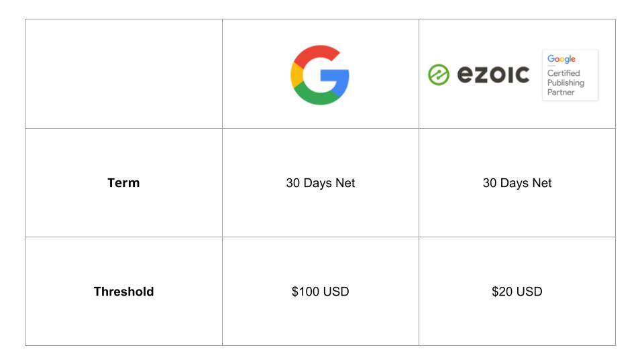Click the green segment of Google G

pyautogui.click(x=317, y=95)
